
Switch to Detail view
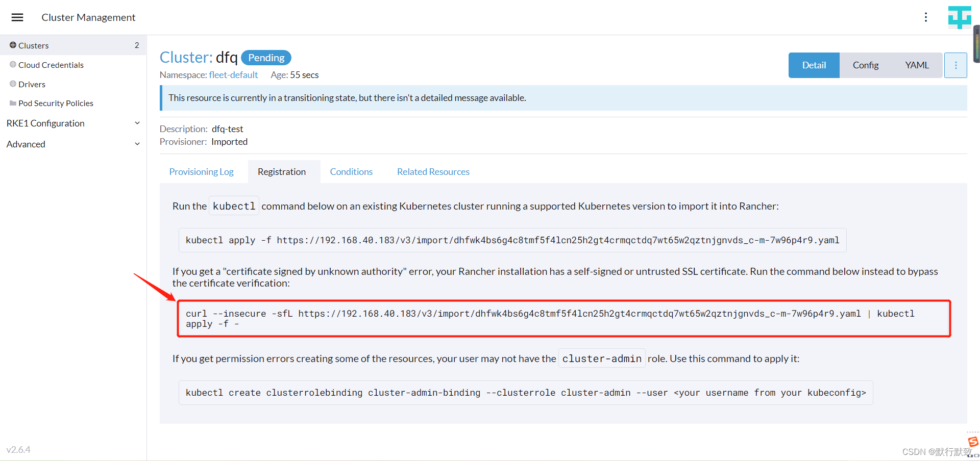coord(814,65)
